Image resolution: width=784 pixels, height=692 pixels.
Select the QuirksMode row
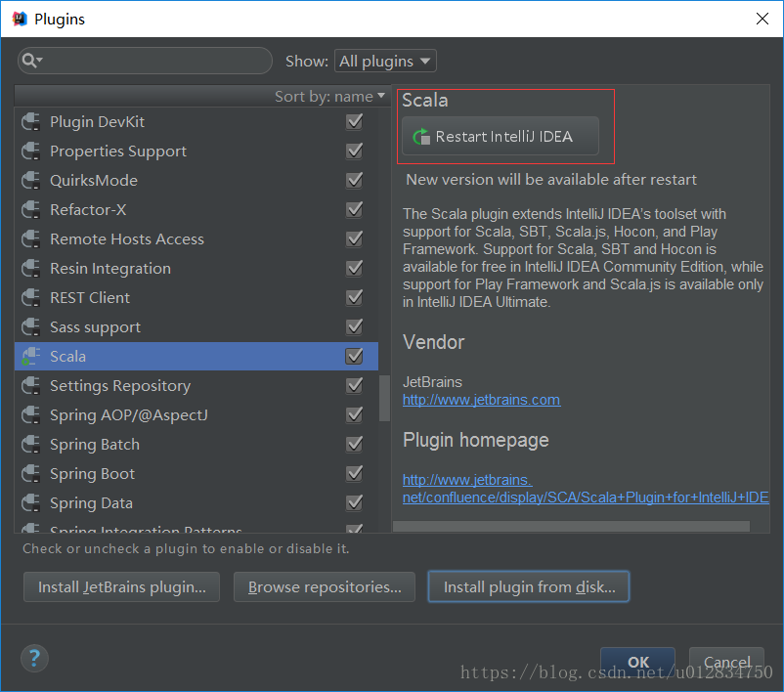click(x=196, y=181)
